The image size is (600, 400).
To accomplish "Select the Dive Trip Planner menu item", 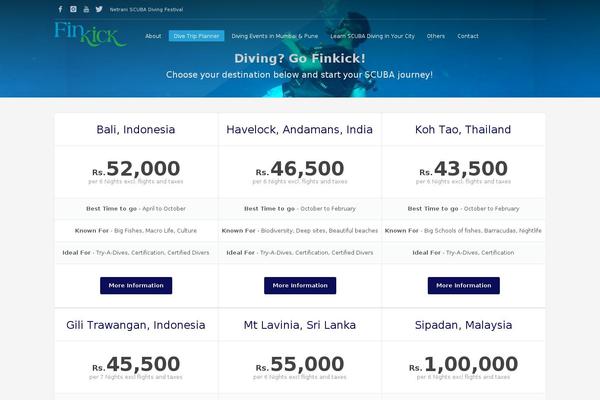I will 196,36.
